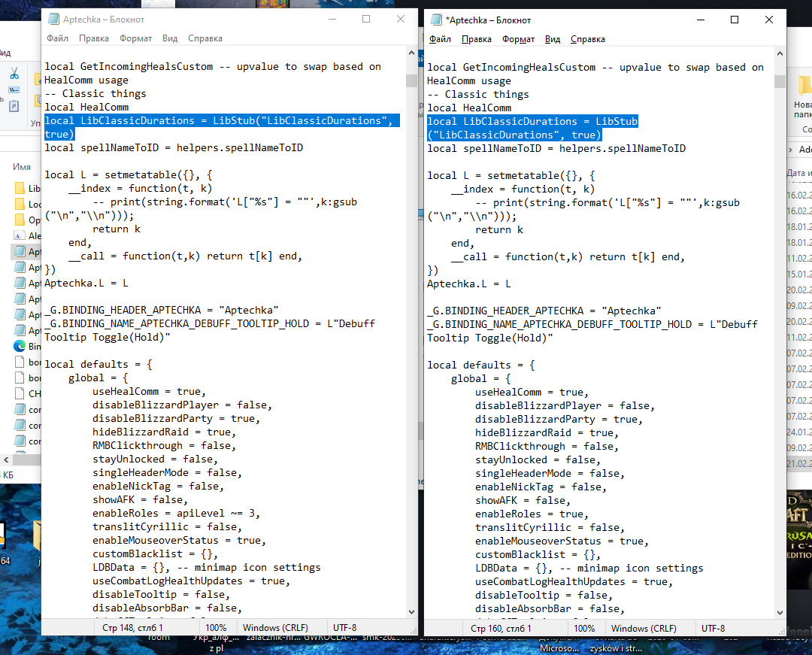Close the right Aptechka Notepad window
The image size is (812, 655).
769,20
